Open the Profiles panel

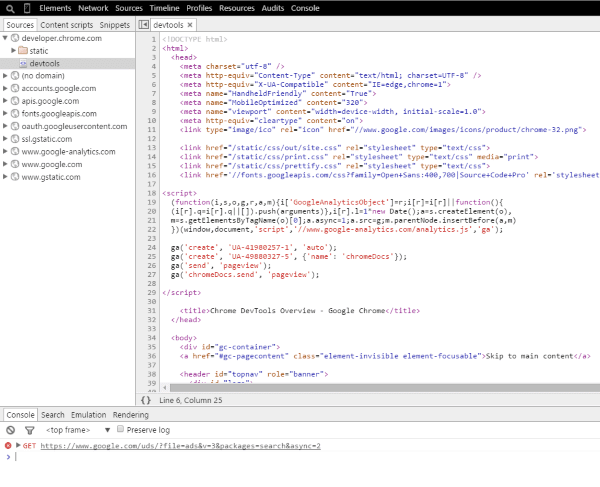coord(199,8)
